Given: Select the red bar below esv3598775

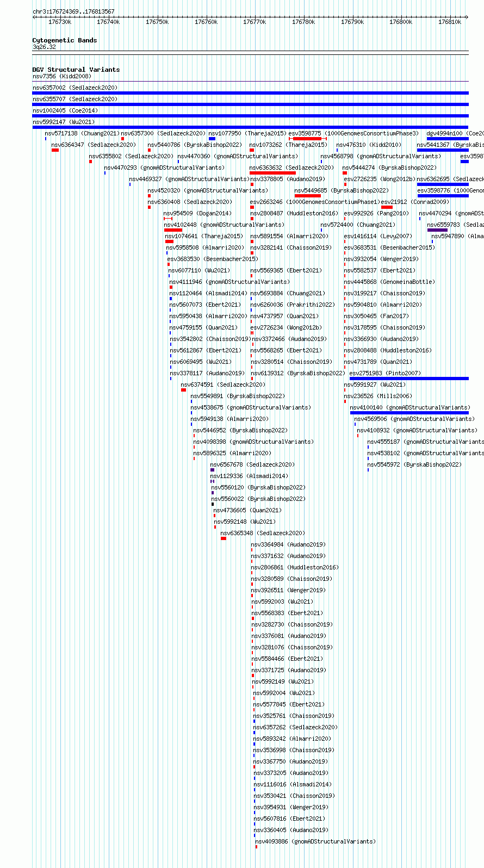Looking at the screenshot, I should pos(307,139).
